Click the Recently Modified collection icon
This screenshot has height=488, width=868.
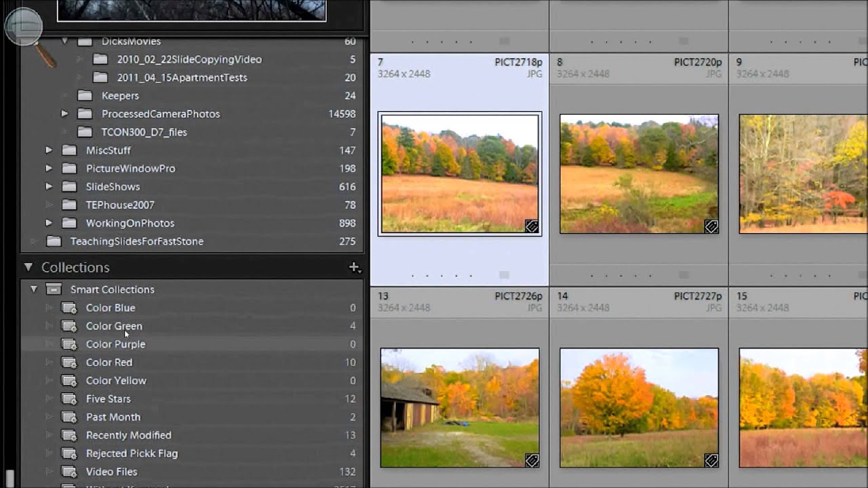[69, 436]
